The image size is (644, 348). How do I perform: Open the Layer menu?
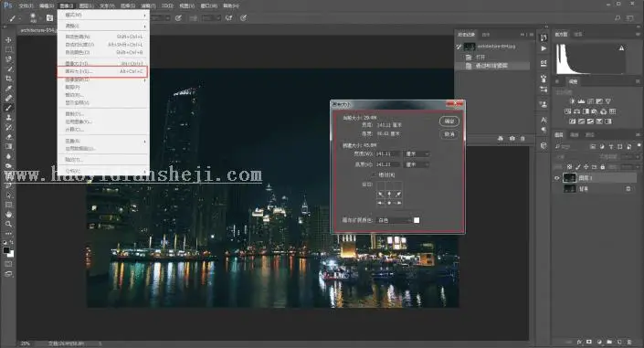point(86,5)
